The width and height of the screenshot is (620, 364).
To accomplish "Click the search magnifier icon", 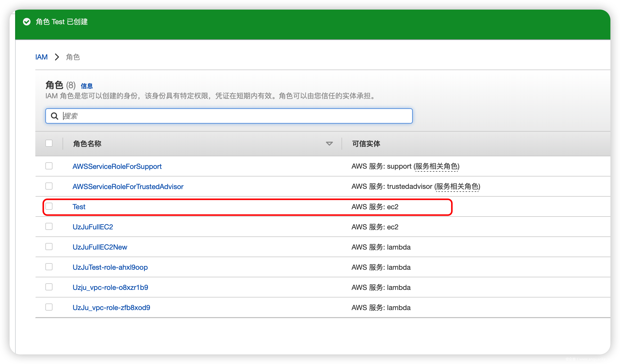I will [54, 116].
